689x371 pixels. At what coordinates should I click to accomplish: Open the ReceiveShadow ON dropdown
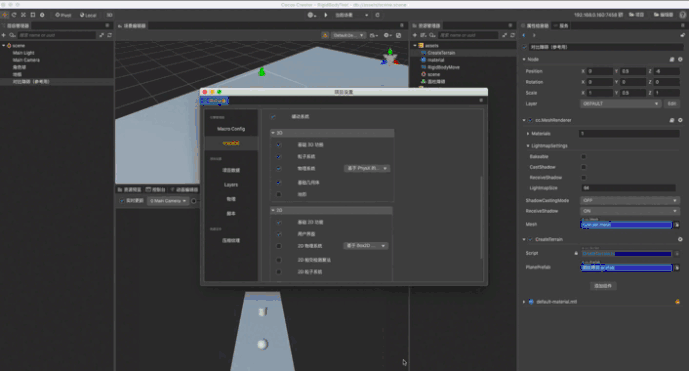[x=629, y=211]
